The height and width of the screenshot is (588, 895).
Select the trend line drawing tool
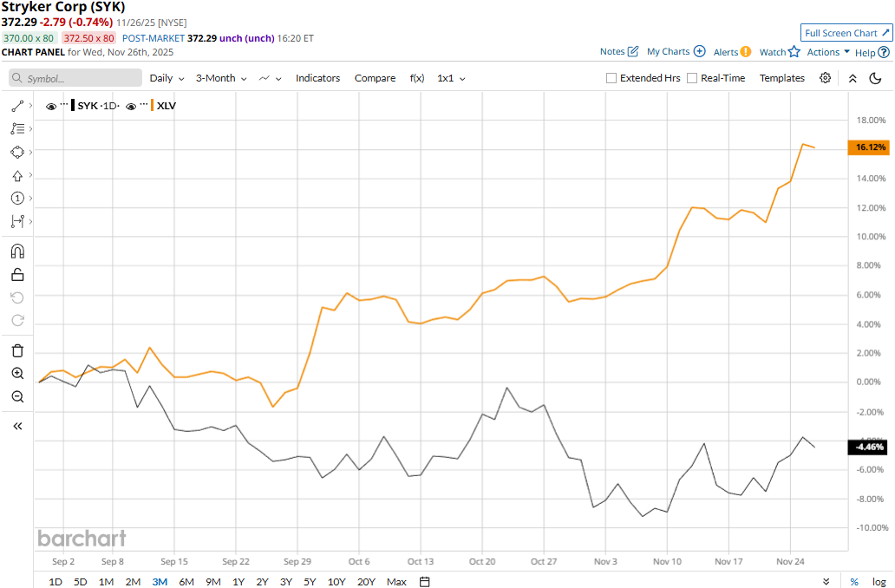(x=17, y=106)
